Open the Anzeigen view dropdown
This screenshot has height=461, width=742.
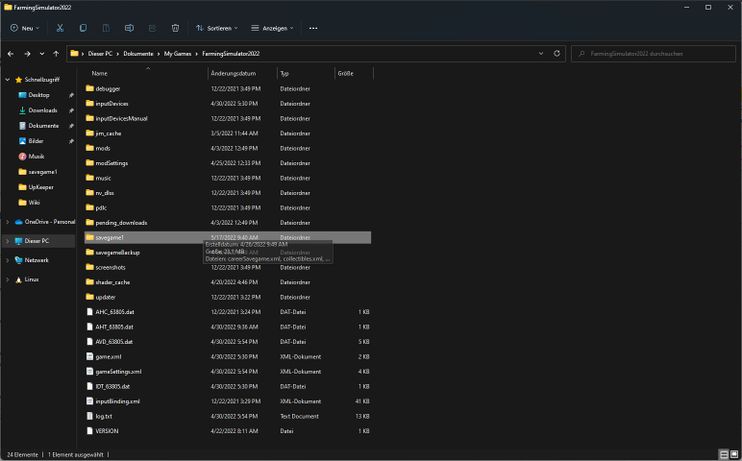tap(272, 28)
